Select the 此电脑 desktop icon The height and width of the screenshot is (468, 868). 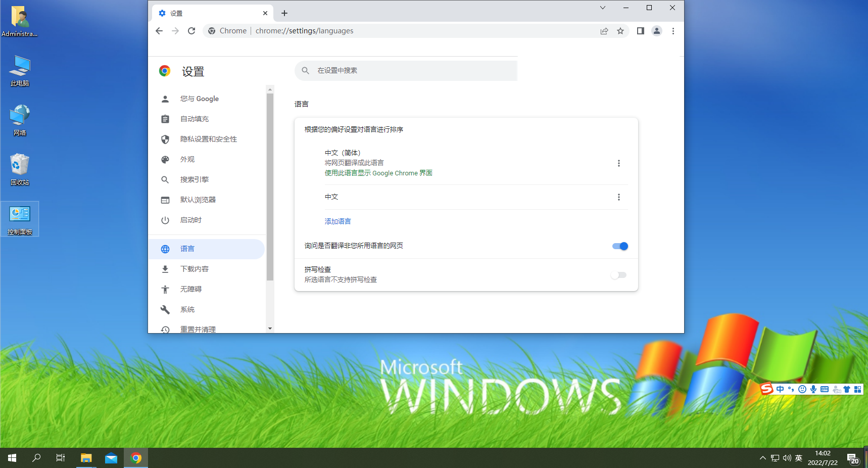pyautogui.click(x=20, y=71)
